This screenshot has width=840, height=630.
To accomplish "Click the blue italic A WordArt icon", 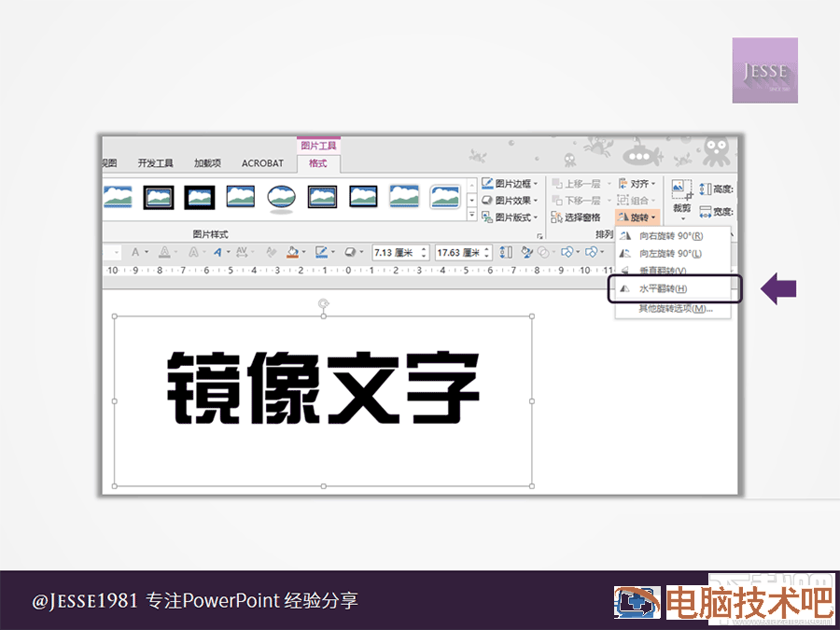I will point(217,252).
